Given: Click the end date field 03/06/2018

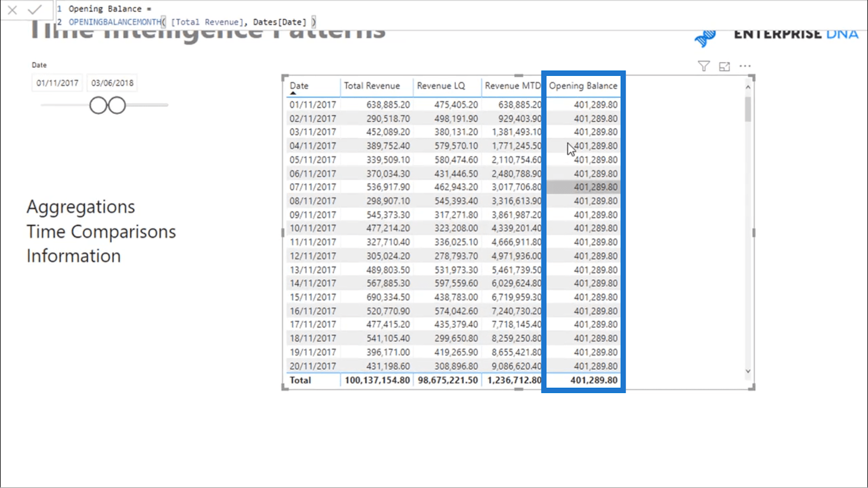Looking at the screenshot, I should point(112,83).
